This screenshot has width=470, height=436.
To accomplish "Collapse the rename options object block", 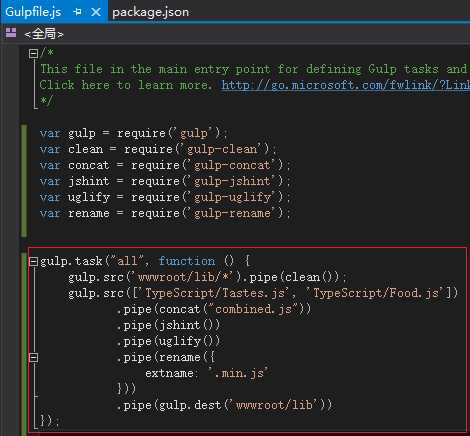I will [33, 358].
